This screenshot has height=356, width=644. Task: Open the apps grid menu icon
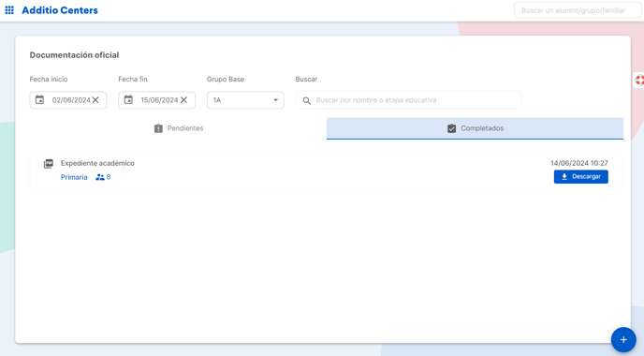point(9,10)
